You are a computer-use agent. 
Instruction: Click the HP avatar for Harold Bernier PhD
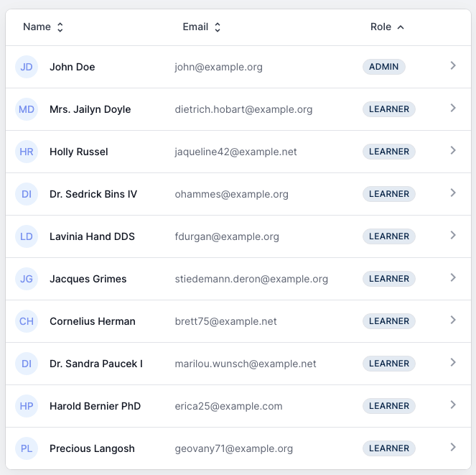pyautogui.click(x=27, y=406)
